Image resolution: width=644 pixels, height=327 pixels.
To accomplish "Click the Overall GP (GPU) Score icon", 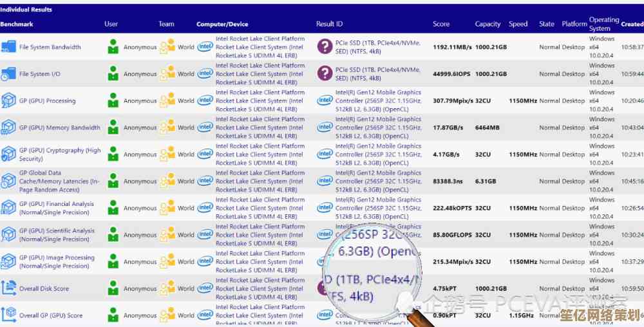I will coord(8,315).
